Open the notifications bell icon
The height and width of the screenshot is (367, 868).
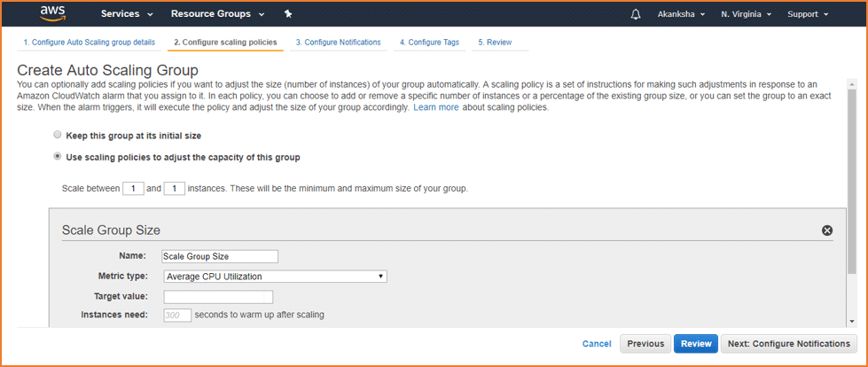click(636, 14)
